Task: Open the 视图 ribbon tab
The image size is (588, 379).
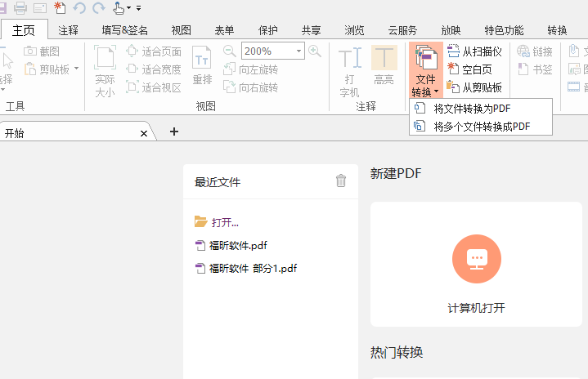Action: tap(182, 30)
